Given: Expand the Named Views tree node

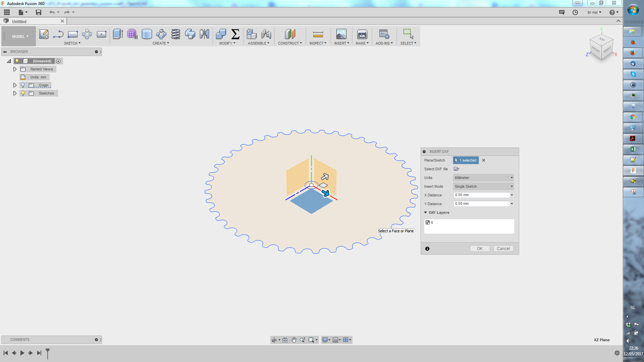Looking at the screenshot, I should [x=15, y=69].
